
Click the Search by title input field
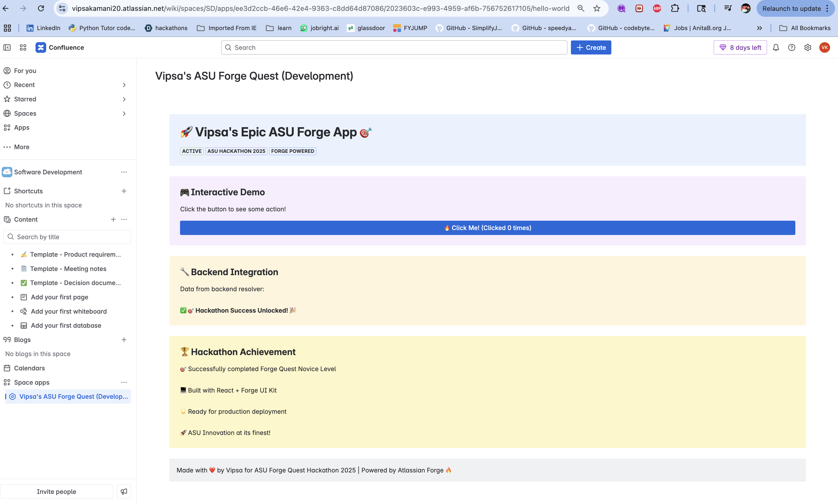67,237
